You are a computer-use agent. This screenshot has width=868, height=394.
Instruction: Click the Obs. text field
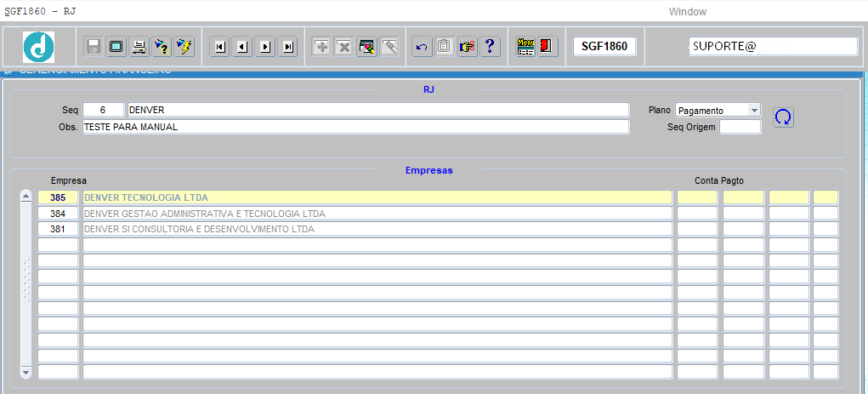355,127
